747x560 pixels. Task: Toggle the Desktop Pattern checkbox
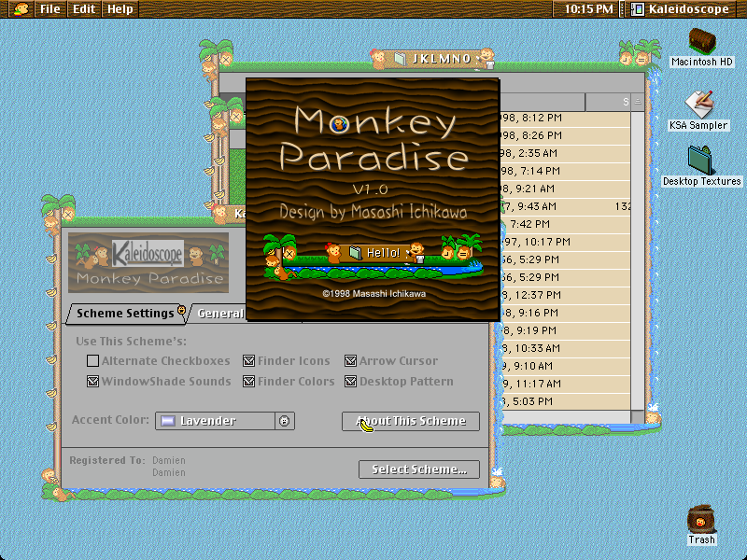351,382
